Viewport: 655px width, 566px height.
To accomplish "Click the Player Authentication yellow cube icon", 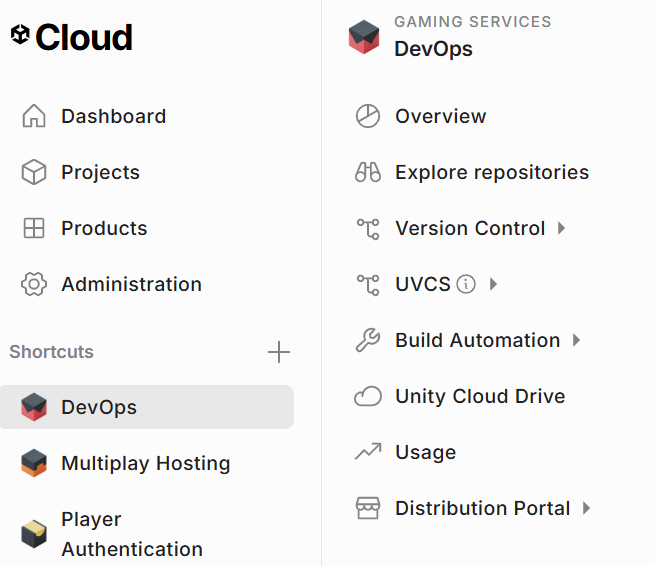I will (x=34, y=534).
